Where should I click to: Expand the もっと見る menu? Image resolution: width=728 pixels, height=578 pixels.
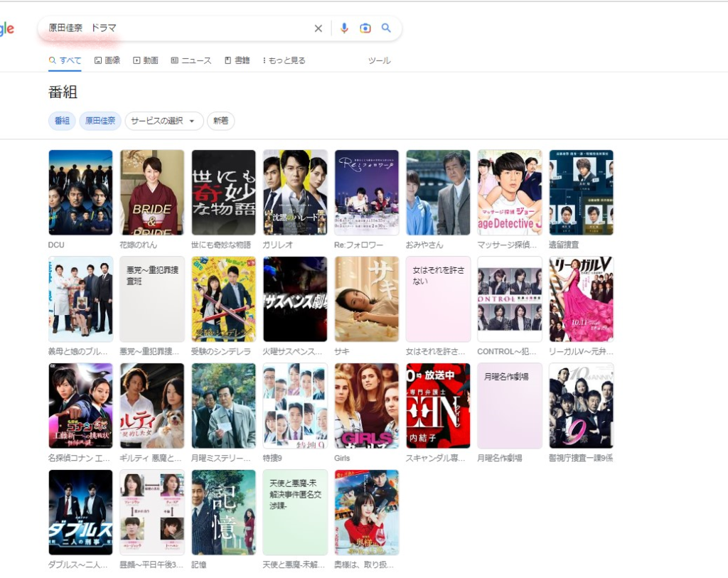pos(284,60)
